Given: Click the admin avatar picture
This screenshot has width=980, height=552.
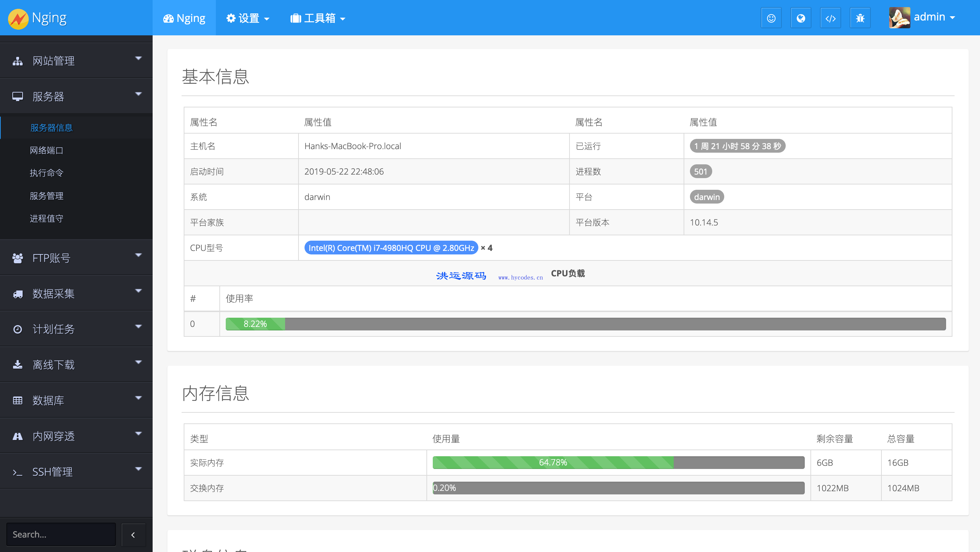Looking at the screenshot, I should coord(899,18).
